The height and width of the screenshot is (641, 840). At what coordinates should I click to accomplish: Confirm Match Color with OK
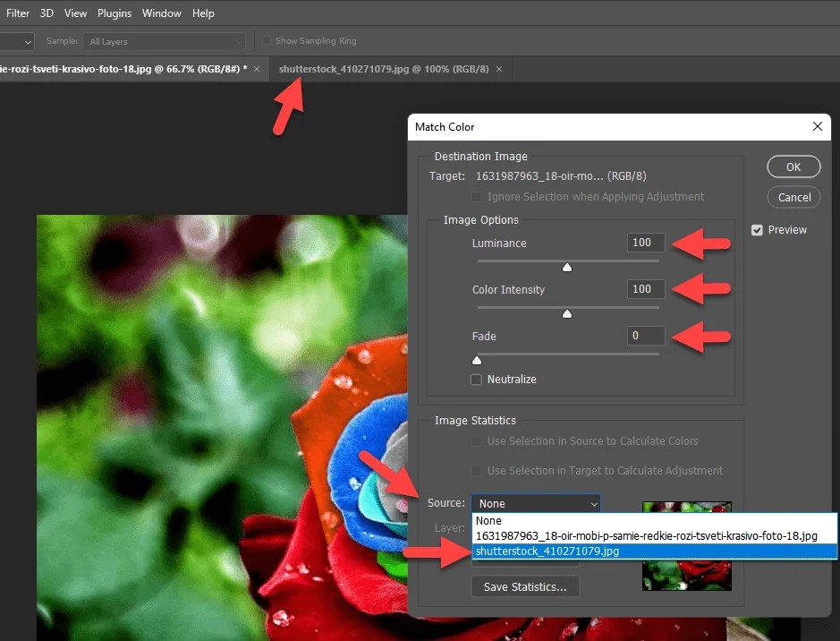(x=793, y=167)
